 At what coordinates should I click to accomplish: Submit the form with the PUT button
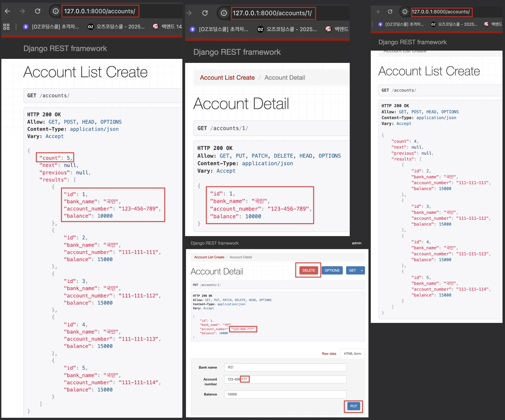click(353, 406)
